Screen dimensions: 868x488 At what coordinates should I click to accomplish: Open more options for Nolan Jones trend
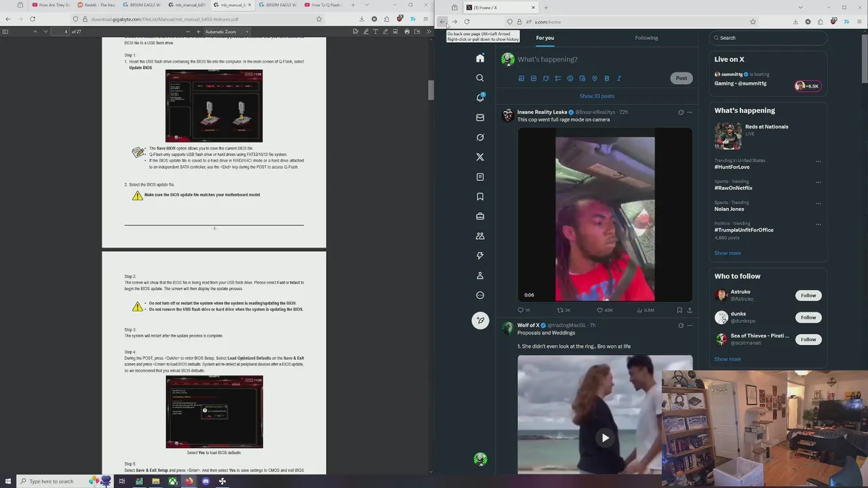818,203
